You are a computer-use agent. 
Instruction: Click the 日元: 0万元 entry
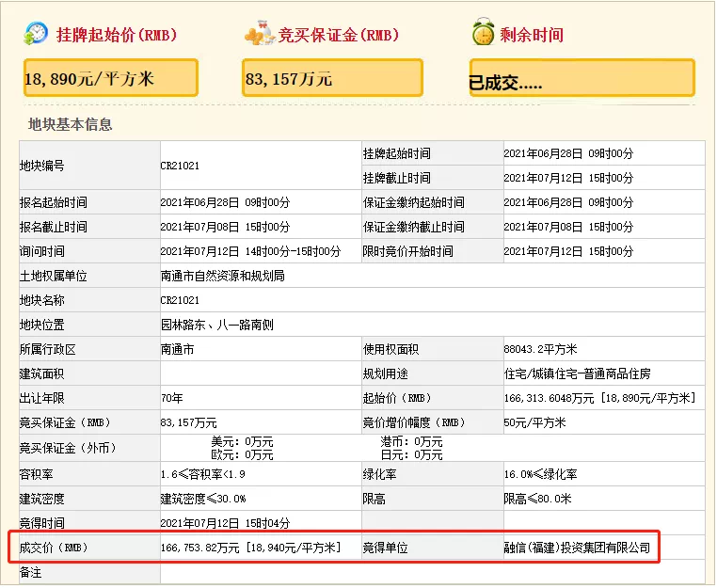click(x=411, y=454)
